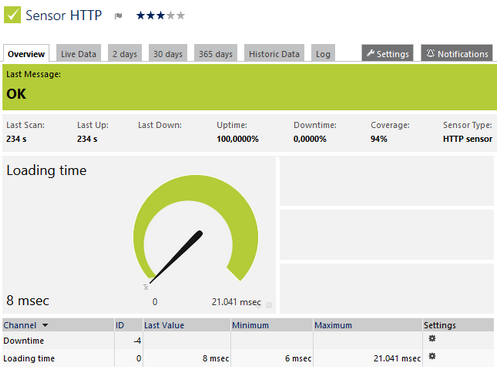The width and height of the screenshot is (497, 370).
Task: Set priority to four stars
Action: click(170, 15)
